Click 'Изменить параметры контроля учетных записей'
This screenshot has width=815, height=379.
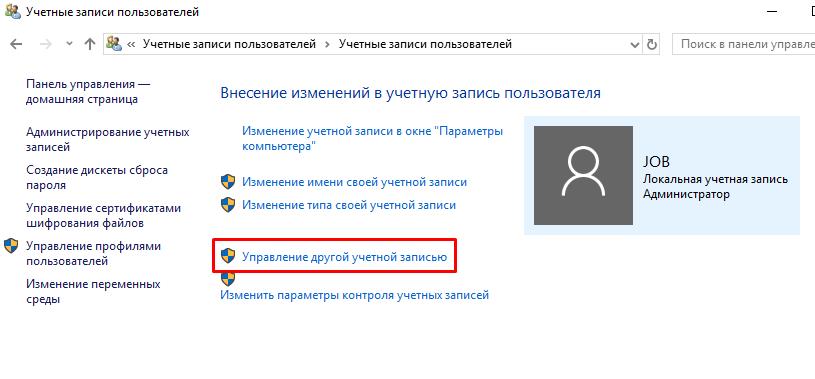[x=355, y=295]
